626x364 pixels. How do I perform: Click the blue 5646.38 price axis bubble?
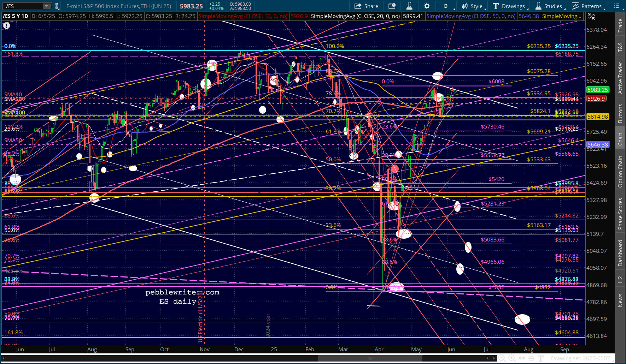click(598, 144)
